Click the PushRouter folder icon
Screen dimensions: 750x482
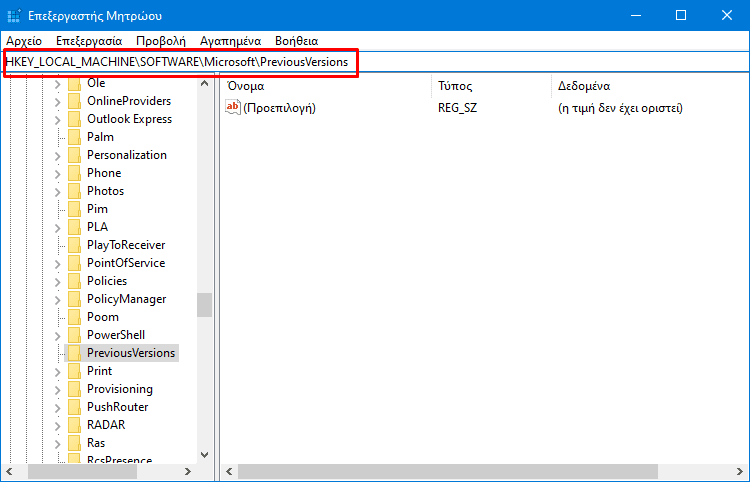[x=74, y=407]
